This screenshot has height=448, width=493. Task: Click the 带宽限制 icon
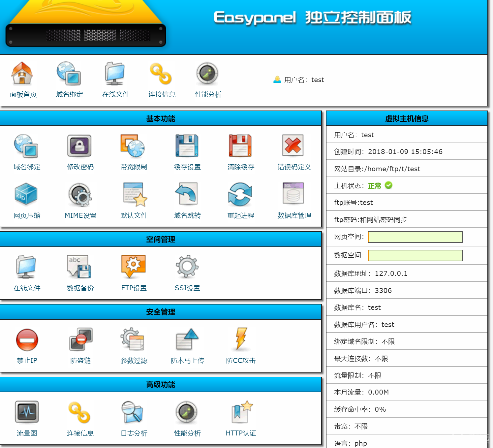tap(133, 146)
